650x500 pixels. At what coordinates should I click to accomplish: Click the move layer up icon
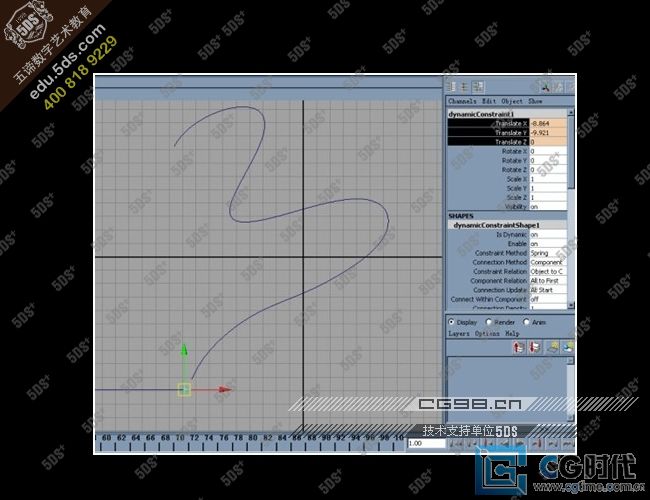(519, 347)
